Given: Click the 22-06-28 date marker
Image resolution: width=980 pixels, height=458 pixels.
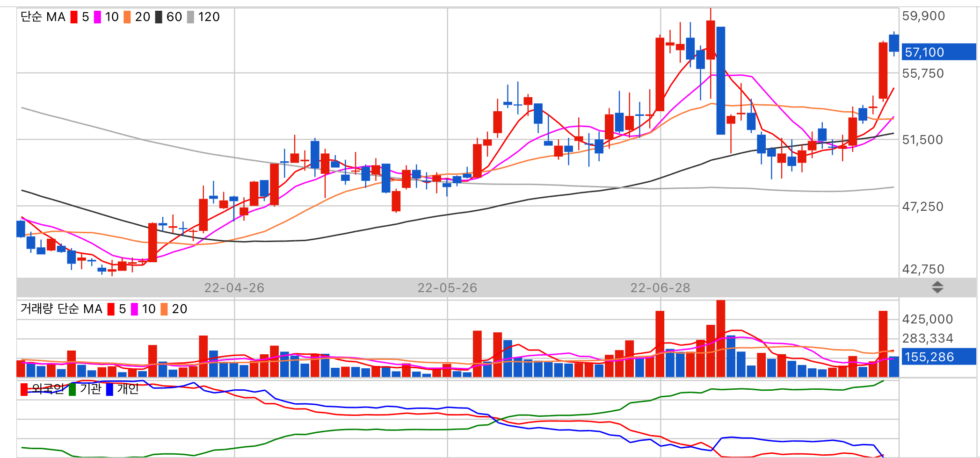Looking at the screenshot, I should pos(661,288).
